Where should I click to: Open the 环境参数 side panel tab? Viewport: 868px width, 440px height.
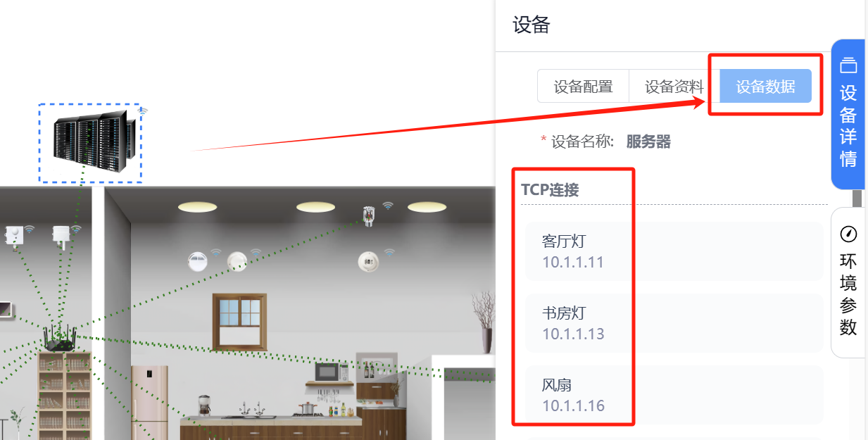(848, 283)
